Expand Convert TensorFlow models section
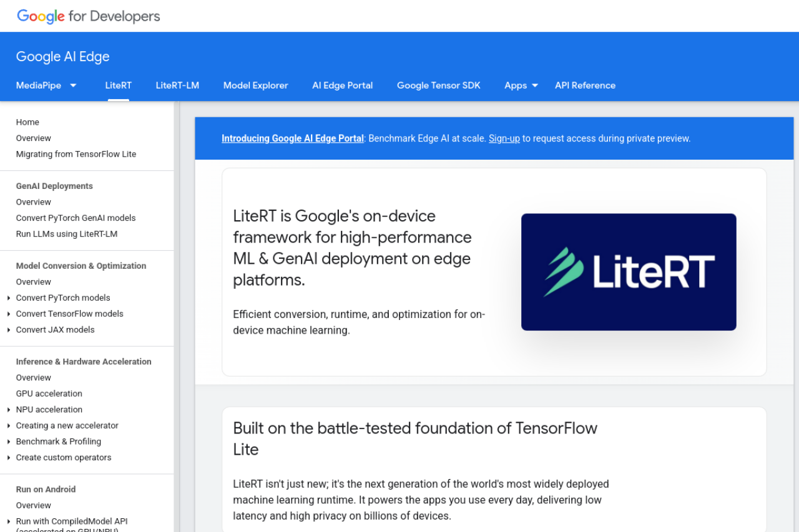This screenshot has width=799, height=532. tap(9, 314)
